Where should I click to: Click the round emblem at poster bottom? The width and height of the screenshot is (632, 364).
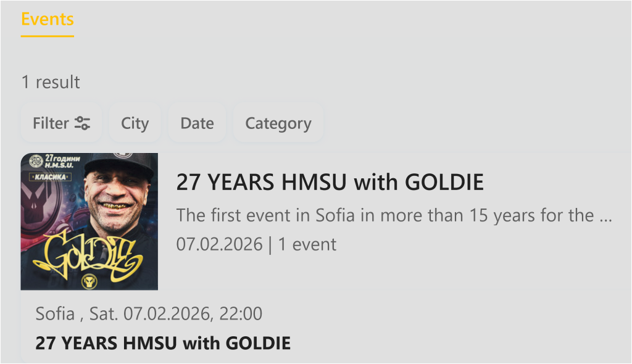tap(89, 282)
